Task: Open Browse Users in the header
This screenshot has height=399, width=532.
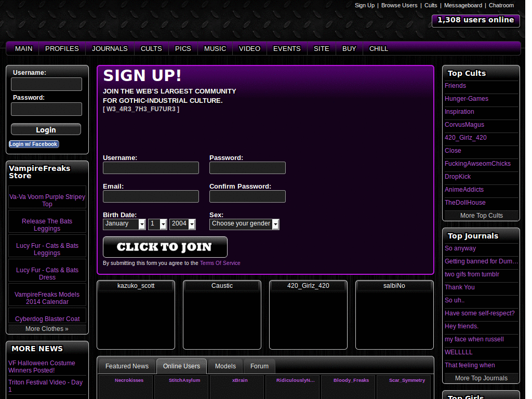Action: point(400,5)
